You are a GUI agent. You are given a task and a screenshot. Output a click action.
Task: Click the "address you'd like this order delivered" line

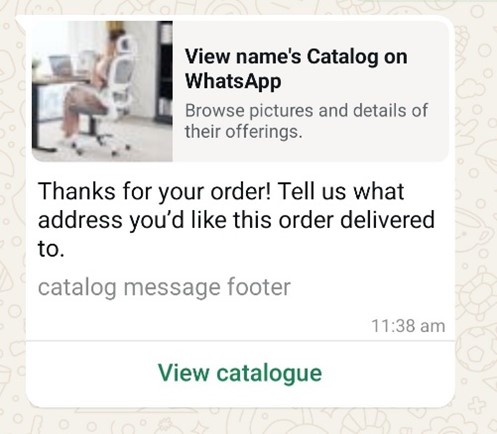tap(236, 220)
